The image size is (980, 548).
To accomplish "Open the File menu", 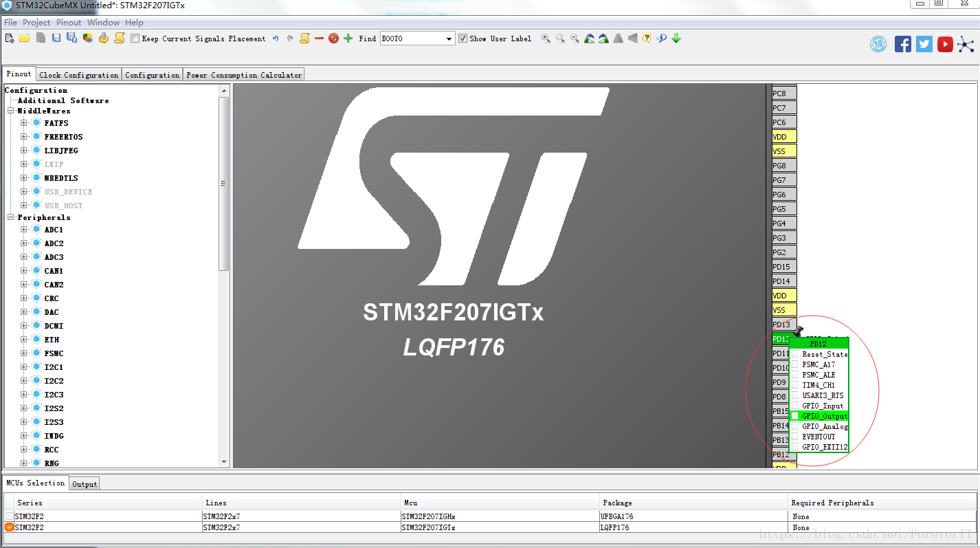I will (x=10, y=23).
